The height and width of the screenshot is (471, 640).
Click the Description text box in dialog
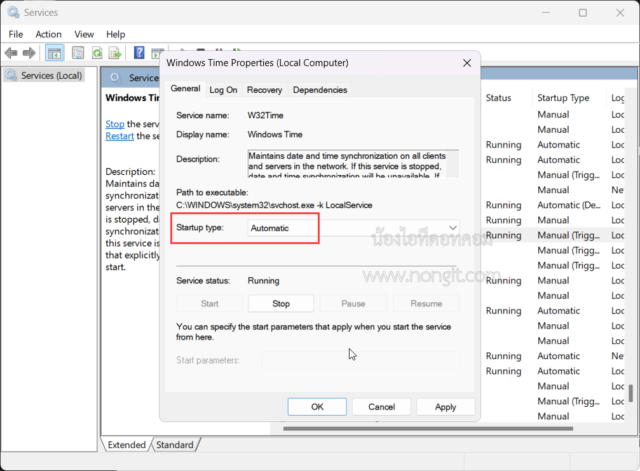(x=353, y=164)
